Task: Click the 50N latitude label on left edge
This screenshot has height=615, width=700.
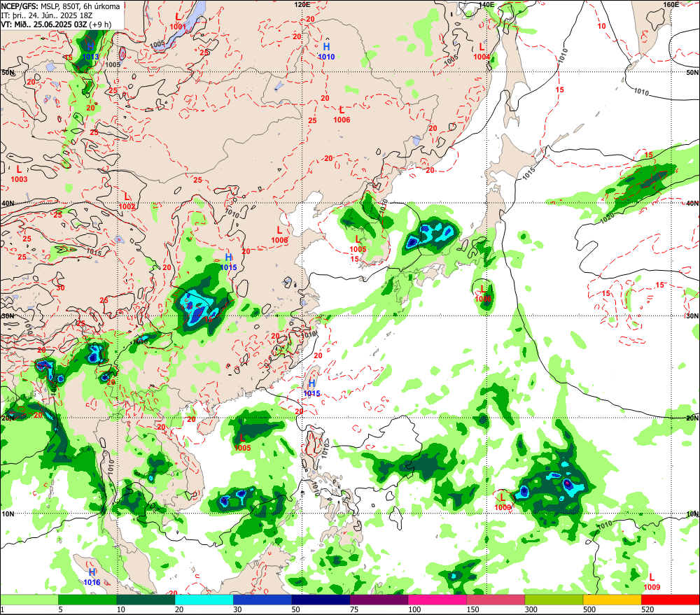Action: (8, 72)
